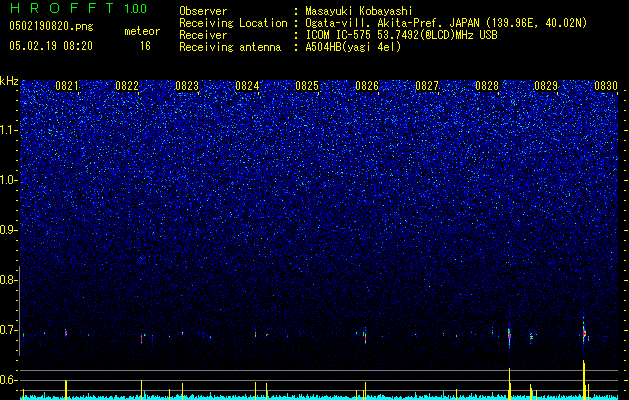The image size is (629, 400).
Task: Select the file name 0502190820.png
Action: click(x=51, y=26)
